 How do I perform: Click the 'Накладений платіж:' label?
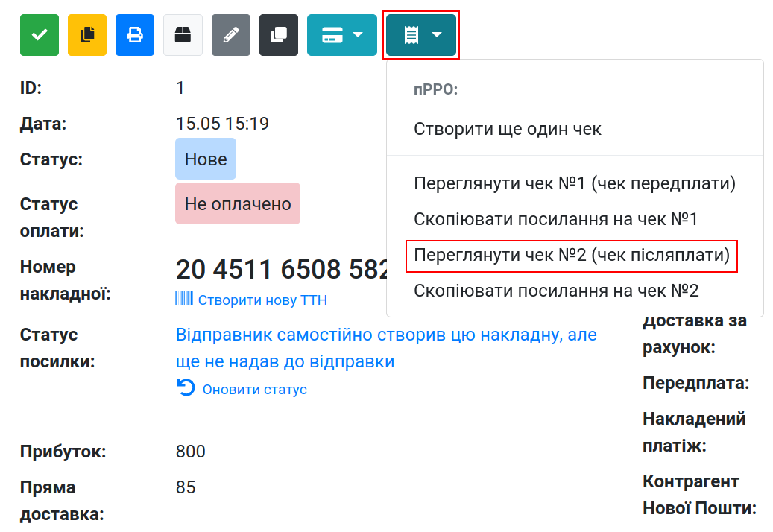coord(694,432)
